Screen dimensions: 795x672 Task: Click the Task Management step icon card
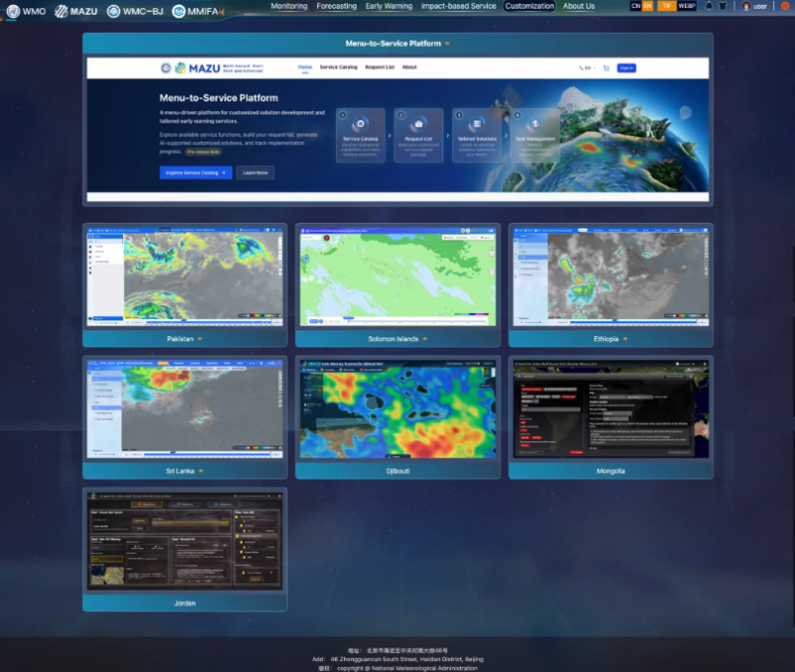click(535, 135)
